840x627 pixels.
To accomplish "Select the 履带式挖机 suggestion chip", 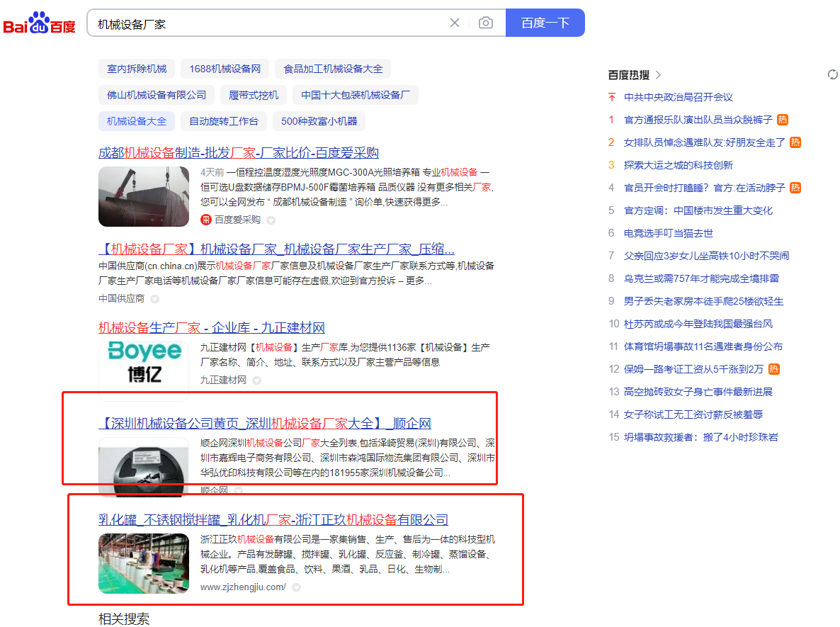I will (254, 95).
